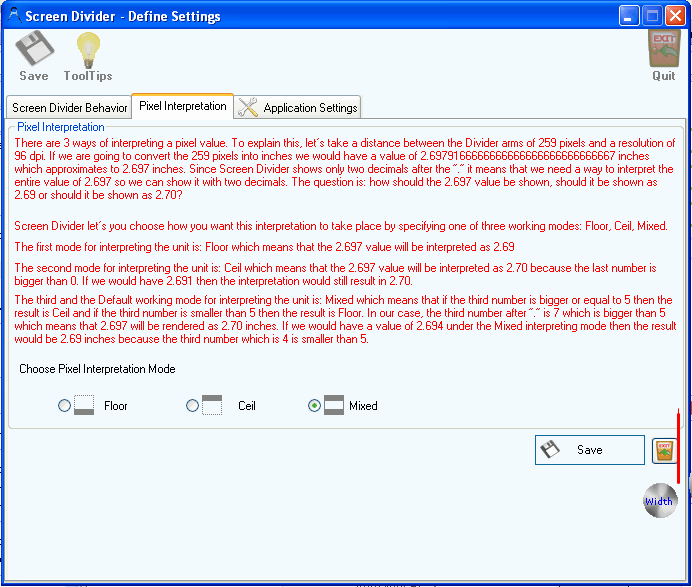
Task: Click the Floor mode illustration icon
Action: (x=84, y=405)
